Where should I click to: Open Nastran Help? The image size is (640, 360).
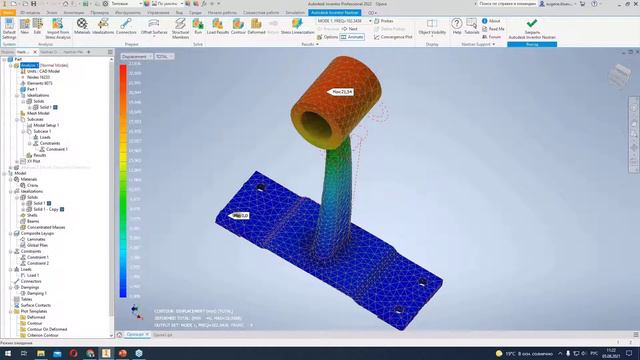[457, 27]
